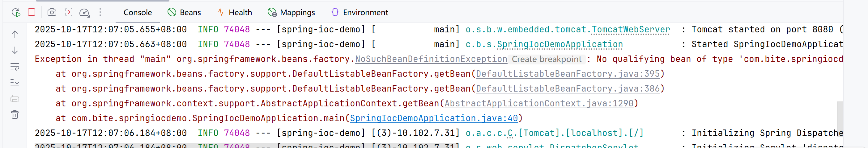Open the Environment tab
This screenshot has width=868, height=148.
click(x=360, y=12)
